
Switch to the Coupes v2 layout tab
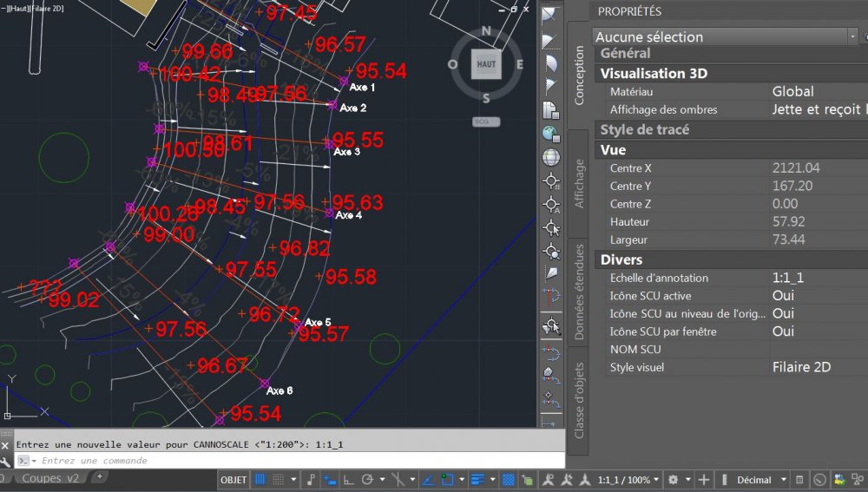(50, 478)
